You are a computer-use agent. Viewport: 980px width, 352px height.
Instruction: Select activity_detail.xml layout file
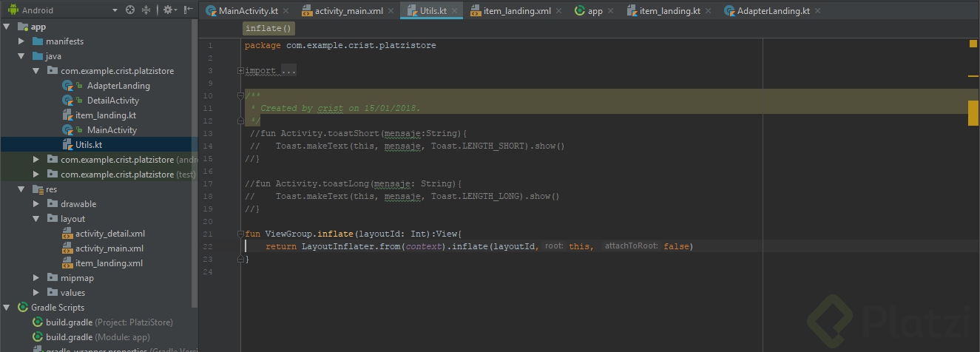109,234
